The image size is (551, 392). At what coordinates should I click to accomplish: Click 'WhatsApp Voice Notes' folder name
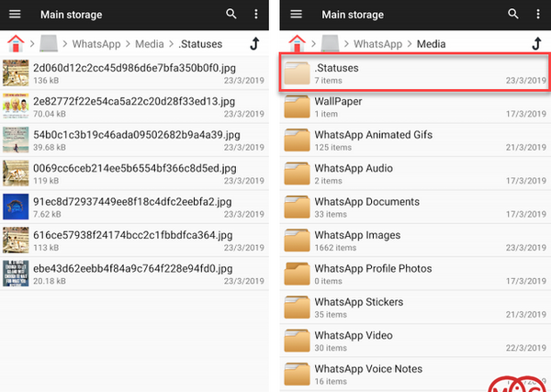(368, 369)
